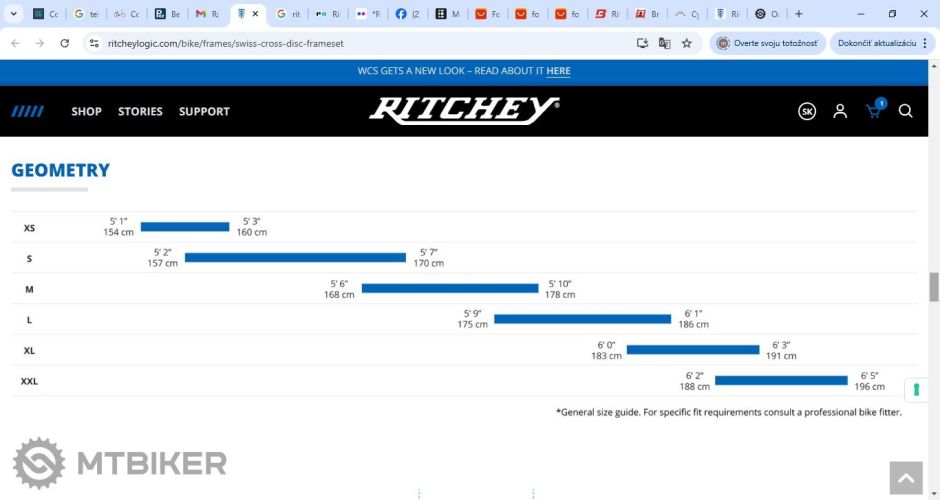Switch to the Gmail tab
Screen dimensions: 940x500
click(207, 14)
